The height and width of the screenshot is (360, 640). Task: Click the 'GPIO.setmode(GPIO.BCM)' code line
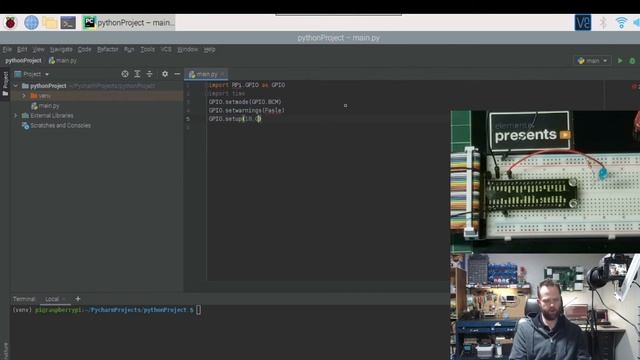(x=245, y=102)
